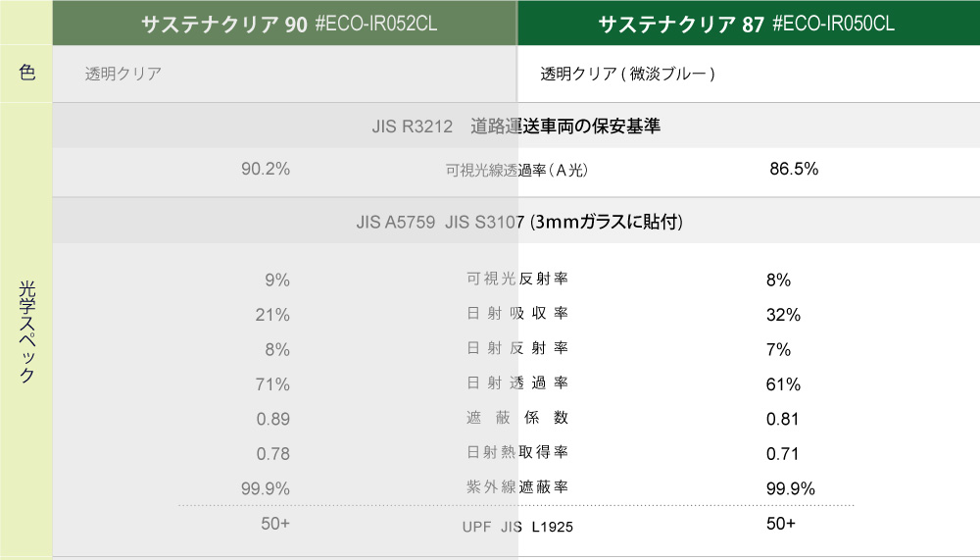Click the 32% solar absorption value
Screen dimensions: 980x560
pyautogui.click(x=783, y=315)
